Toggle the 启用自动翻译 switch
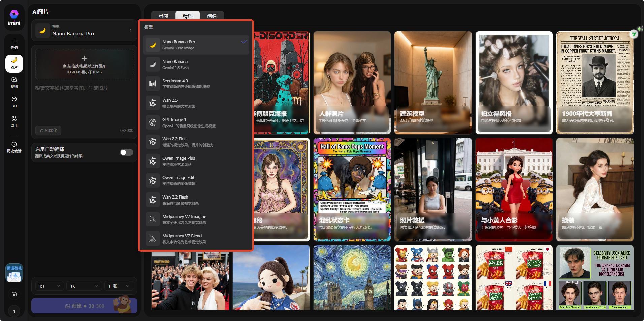This screenshot has width=644, height=321. pyautogui.click(x=127, y=152)
